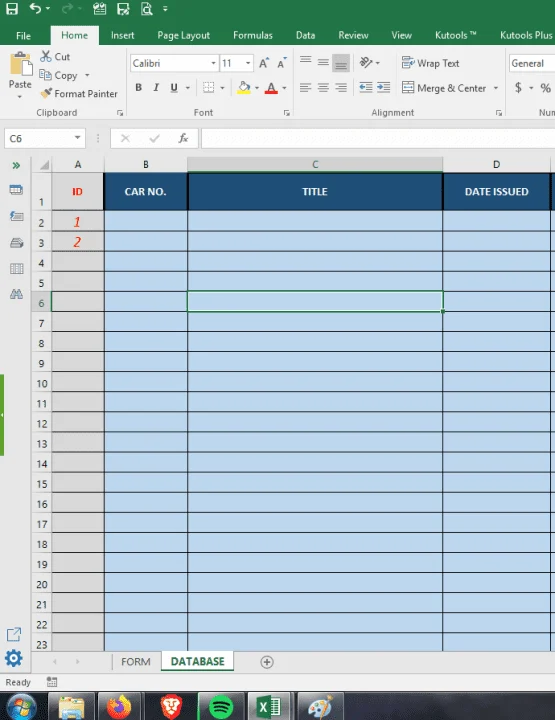Viewport: 555px width, 720px height.
Task: Select column C header
Action: pyautogui.click(x=315, y=164)
